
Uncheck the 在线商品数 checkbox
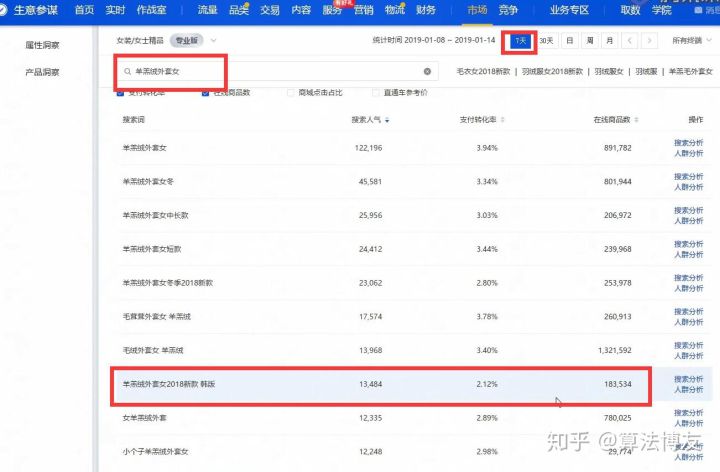click(205, 93)
